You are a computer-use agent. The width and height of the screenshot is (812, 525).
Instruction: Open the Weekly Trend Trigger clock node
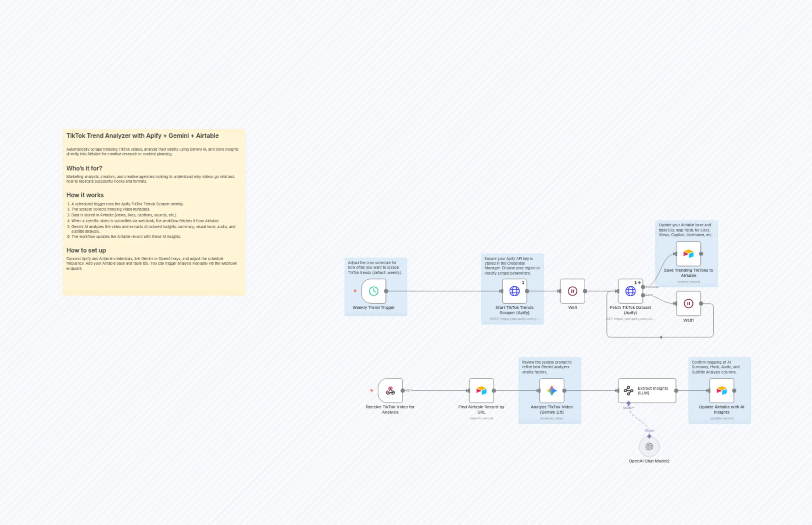point(374,291)
